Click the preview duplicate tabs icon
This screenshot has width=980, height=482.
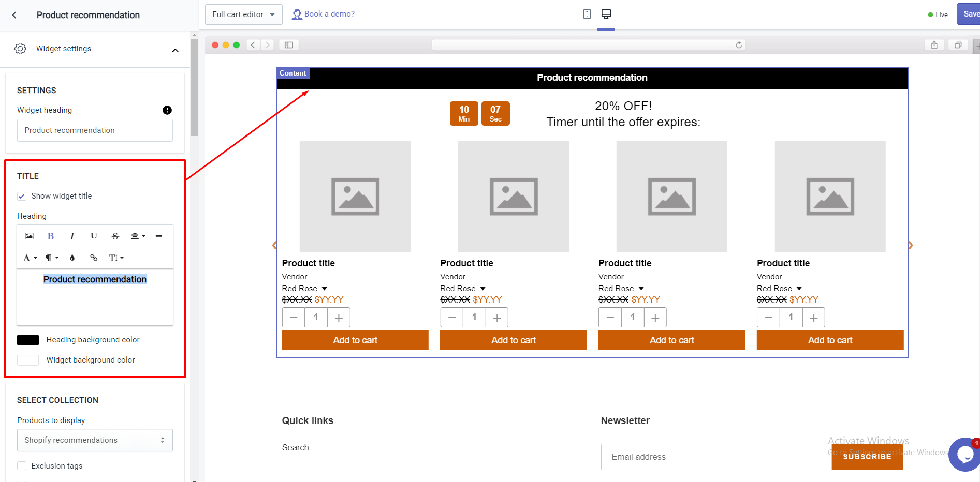coord(958,45)
